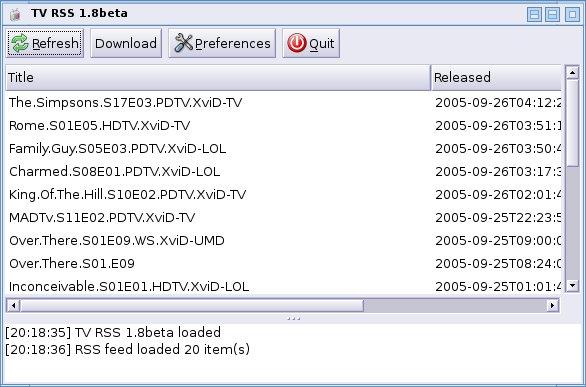The height and width of the screenshot is (387, 586).
Task: Select Over.There.S01E09.WS.XviD-UMD entry
Action: [117, 241]
